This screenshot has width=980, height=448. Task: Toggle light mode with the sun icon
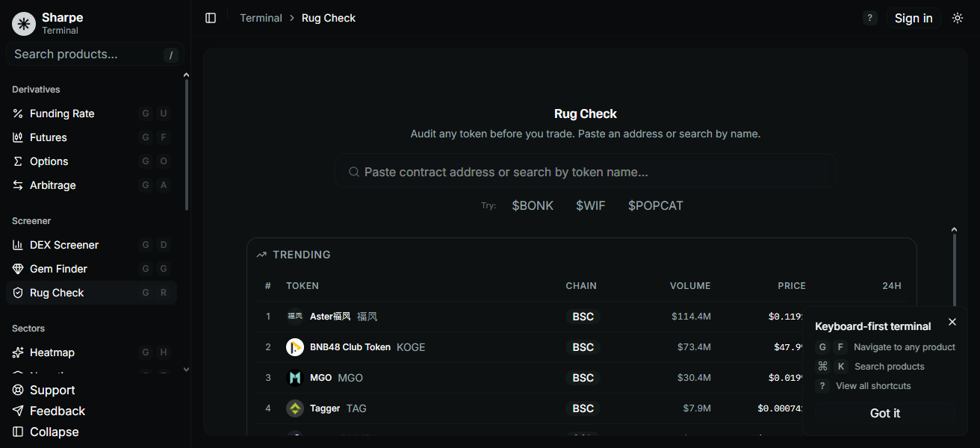click(958, 17)
